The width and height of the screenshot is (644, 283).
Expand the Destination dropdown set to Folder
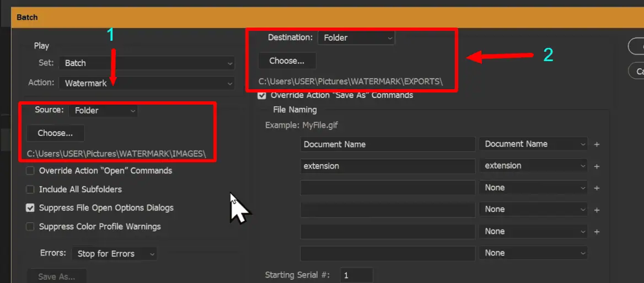[356, 38]
